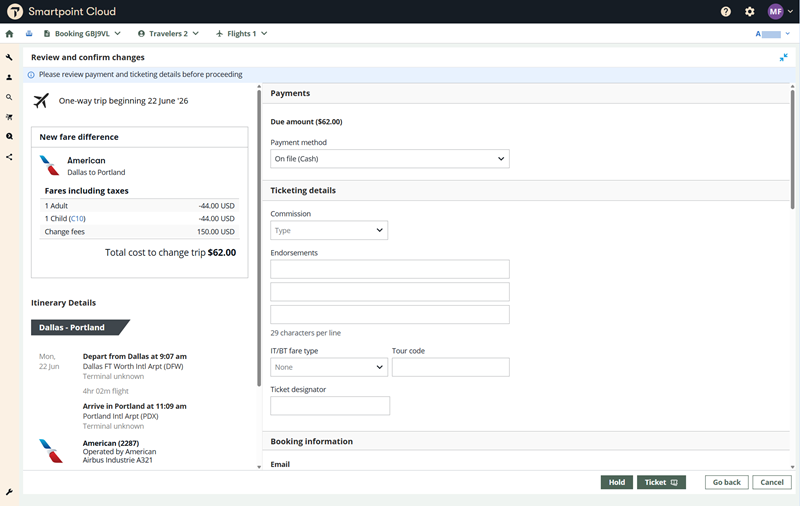The width and height of the screenshot is (800, 506).
Task: Expand the Commission Type dropdown
Action: pos(329,231)
